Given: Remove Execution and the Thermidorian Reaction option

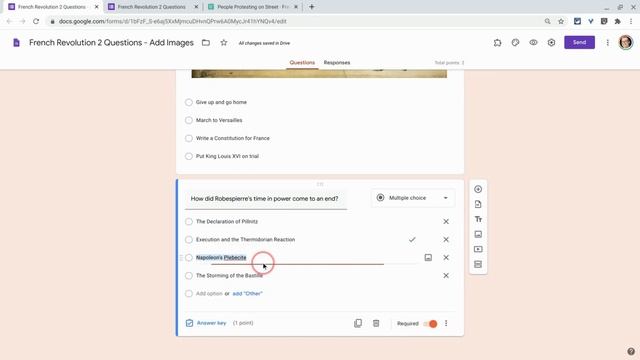Looking at the screenshot, I should (x=446, y=240).
